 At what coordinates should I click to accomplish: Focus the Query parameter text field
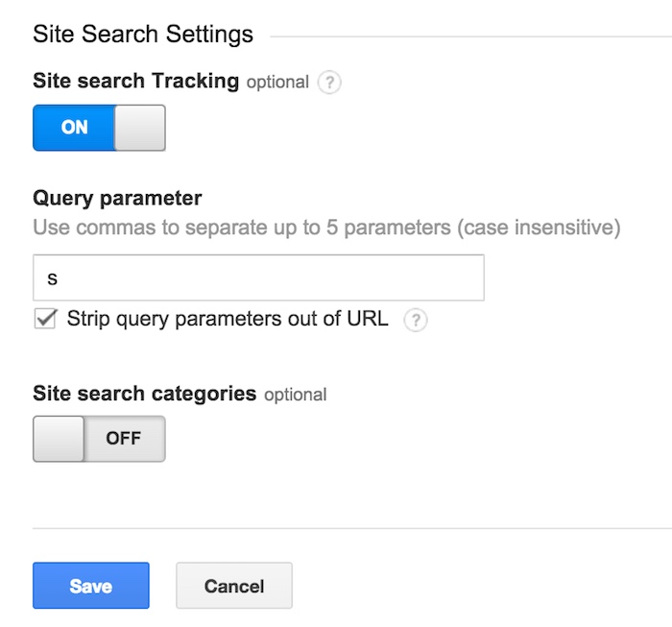click(258, 277)
